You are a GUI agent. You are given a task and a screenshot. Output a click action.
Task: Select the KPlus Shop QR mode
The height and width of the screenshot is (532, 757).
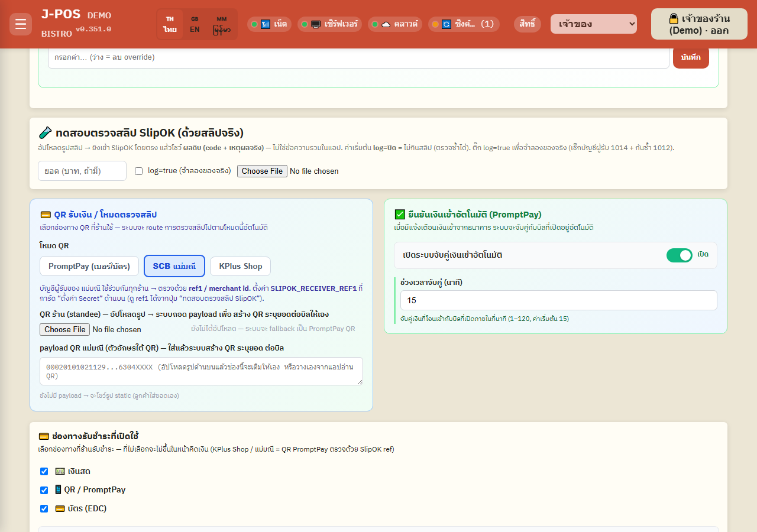coord(241,266)
